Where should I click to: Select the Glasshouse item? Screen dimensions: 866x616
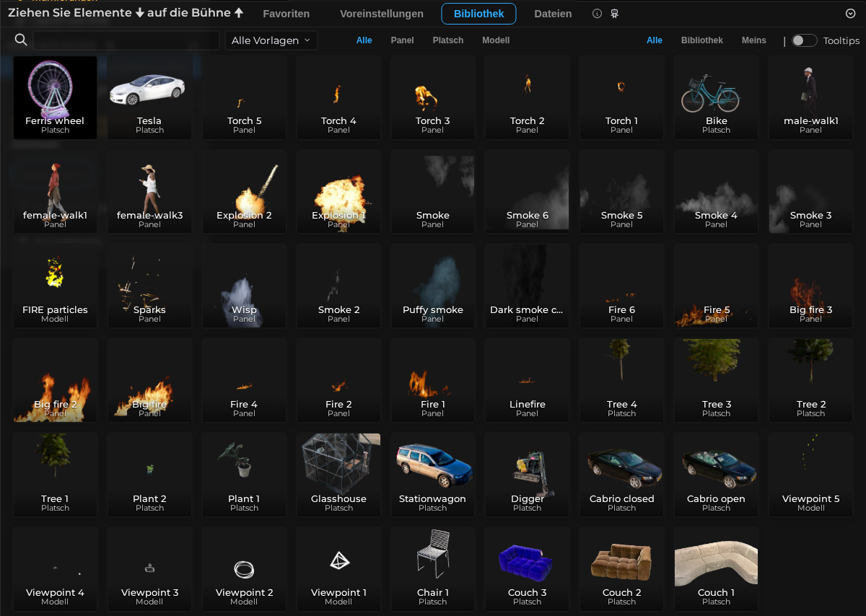pyautogui.click(x=338, y=475)
